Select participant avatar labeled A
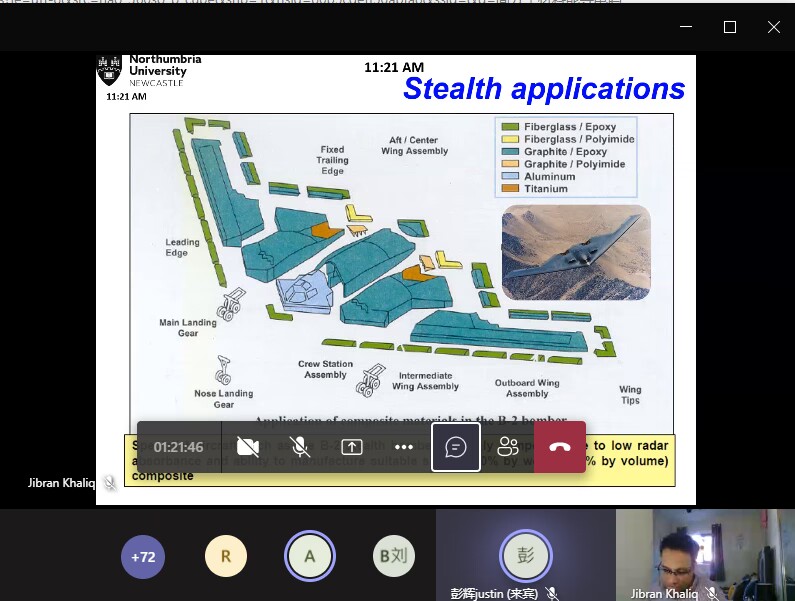Image resolution: width=795 pixels, height=601 pixels. click(x=310, y=557)
